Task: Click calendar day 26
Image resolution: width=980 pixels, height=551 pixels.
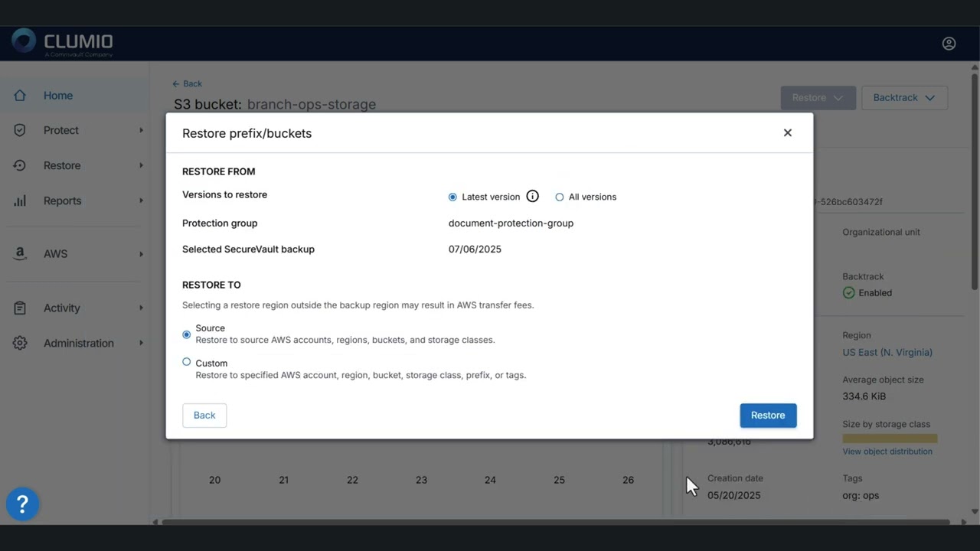Action: pos(628,480)
